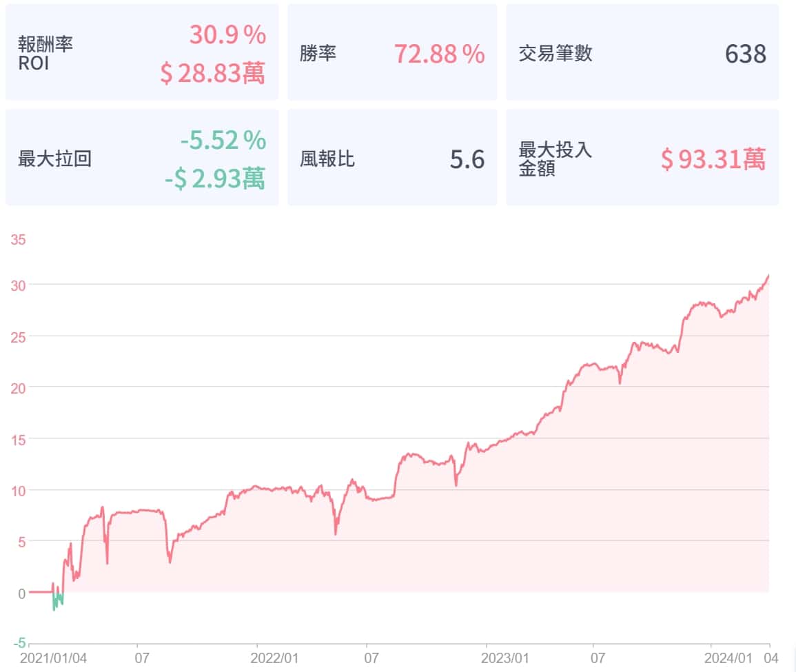796x672 pixels.
Task: Select the -5.52 % drawdown value
Action: click(x=223, y=141)
